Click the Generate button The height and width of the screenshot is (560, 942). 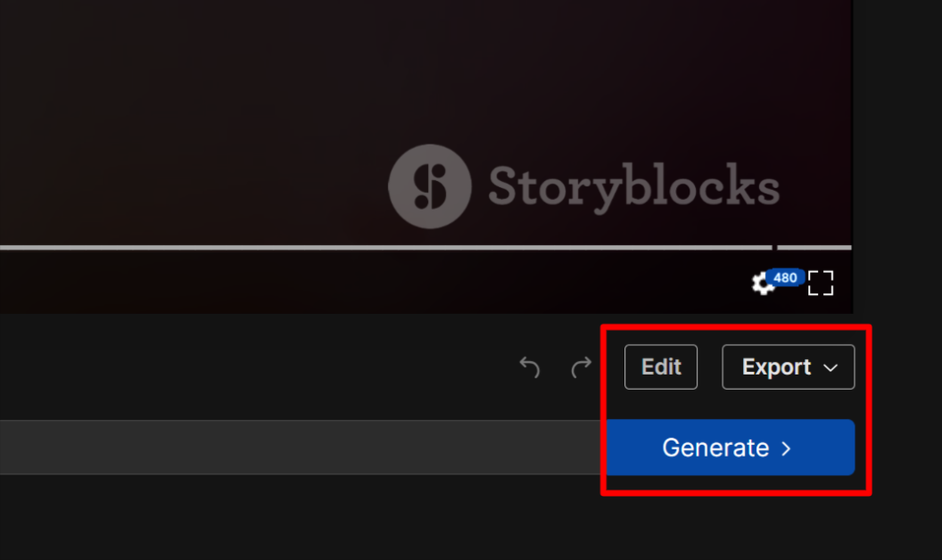pyautogui.click(x=730, y=448)
